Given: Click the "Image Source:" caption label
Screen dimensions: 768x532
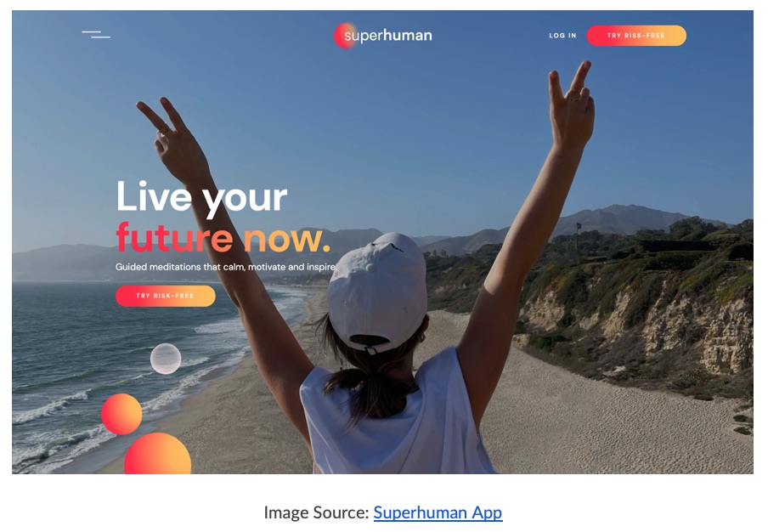Looking at the screenshot, I should [316, 512].
